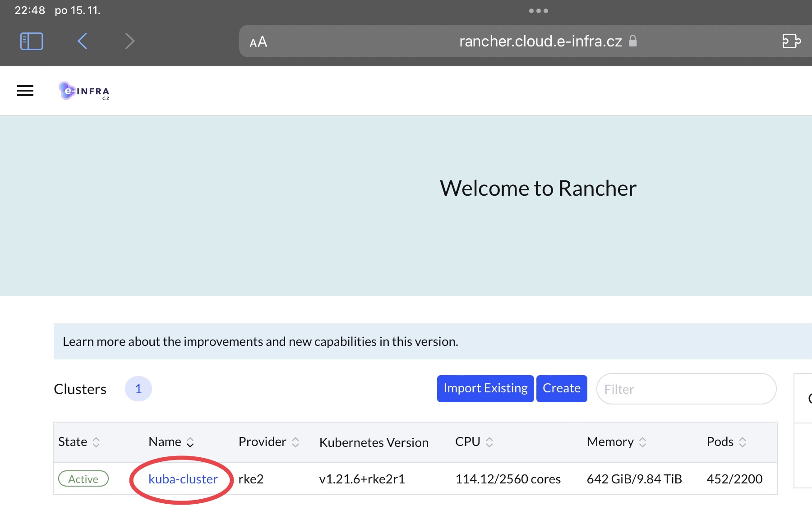Sort clusters by Provider column
Viewport: 812px width, 515px height.
[269, 442]
